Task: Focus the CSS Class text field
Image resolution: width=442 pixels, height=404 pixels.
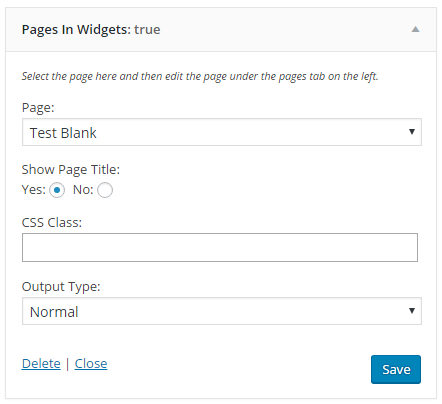Action: pyautogui.click(x=220, y=247)
